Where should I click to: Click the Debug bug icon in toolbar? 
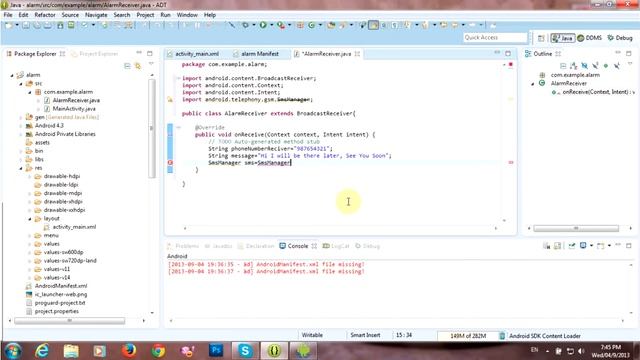pyautogui.click(x=246, y=25)
